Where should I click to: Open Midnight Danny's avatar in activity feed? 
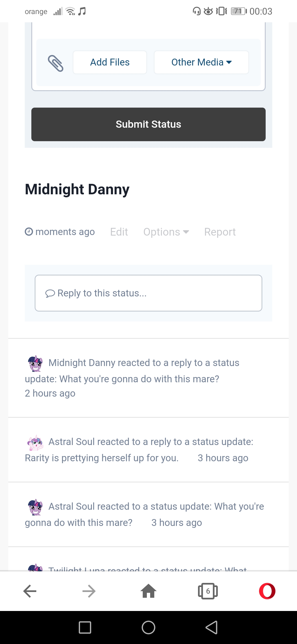point(35,363)
